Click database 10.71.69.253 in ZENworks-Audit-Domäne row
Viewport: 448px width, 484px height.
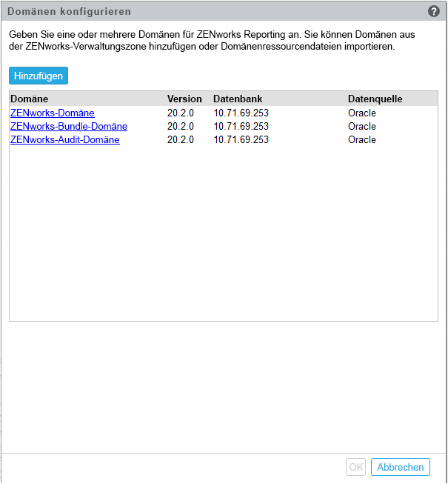(241, 139)
